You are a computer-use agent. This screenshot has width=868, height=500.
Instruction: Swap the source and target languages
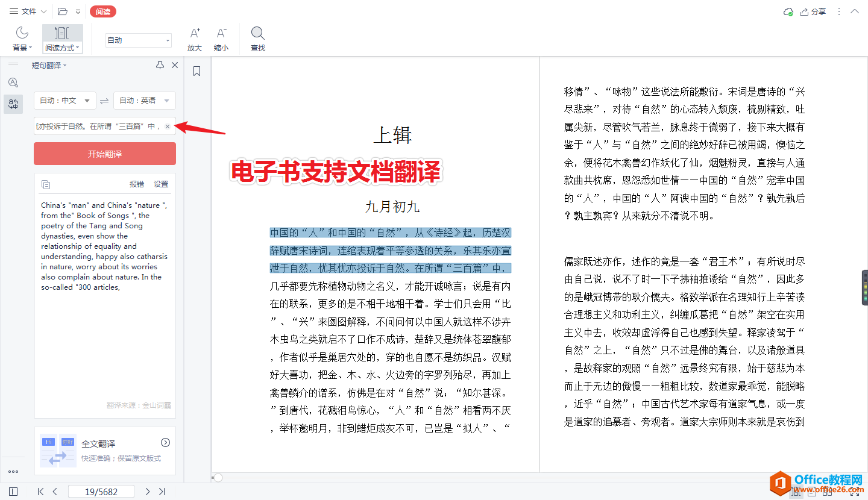(104, 101)
